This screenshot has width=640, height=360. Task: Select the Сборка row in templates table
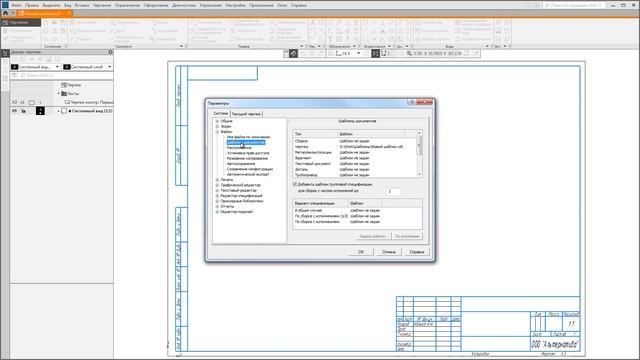click(354, 141)
